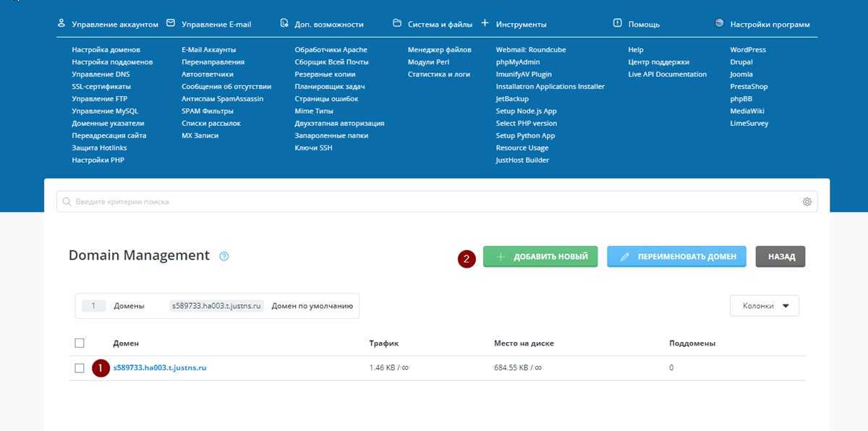Open Инструменты menu heading
Viewport: 868px width, 431px height.
coord(522,25)
